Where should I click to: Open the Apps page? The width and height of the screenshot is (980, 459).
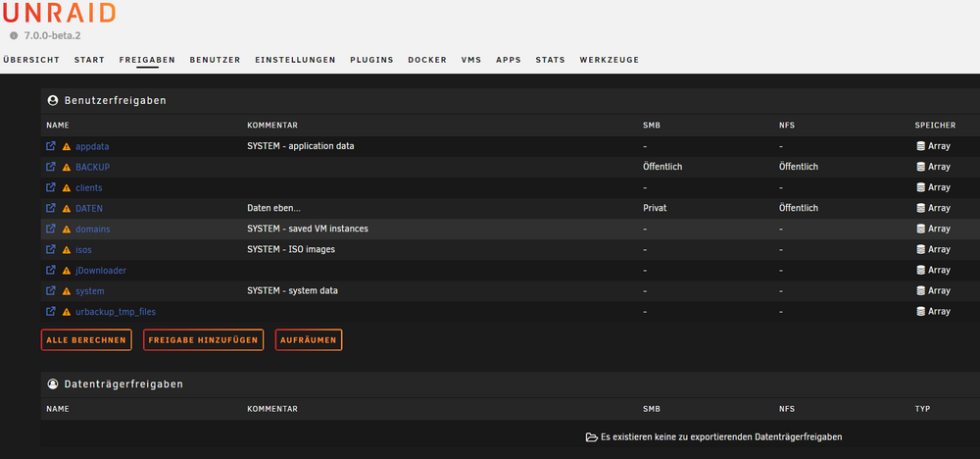tap(509, 60)
